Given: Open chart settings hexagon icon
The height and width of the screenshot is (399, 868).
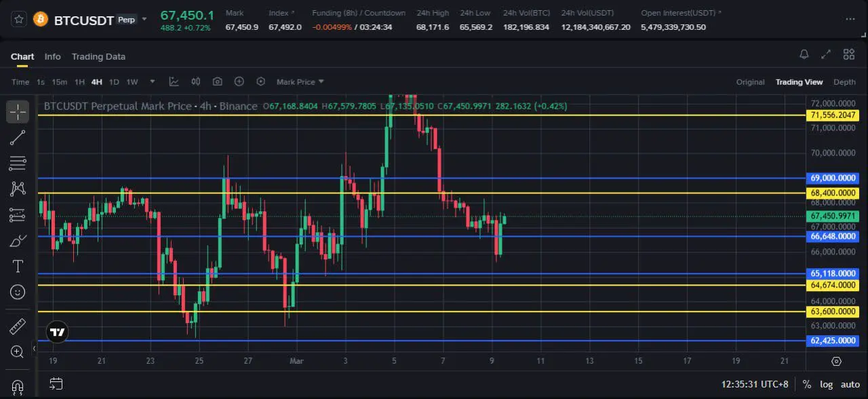Looking at the screenshot, I should (261, 81).
